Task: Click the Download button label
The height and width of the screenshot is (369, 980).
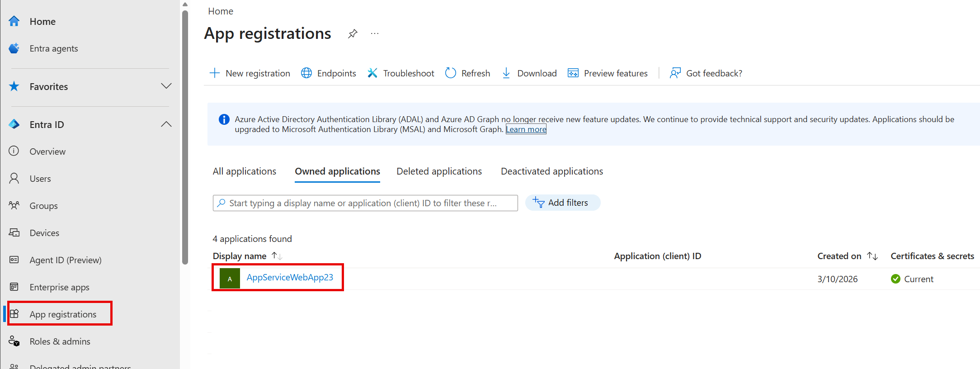Action: coord(537,73)
